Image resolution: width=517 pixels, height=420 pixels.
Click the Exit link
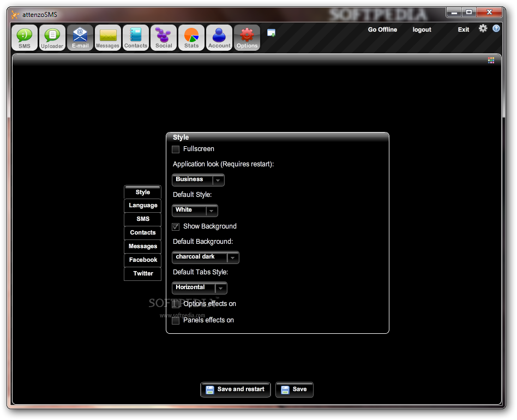[x=463, y=29]
